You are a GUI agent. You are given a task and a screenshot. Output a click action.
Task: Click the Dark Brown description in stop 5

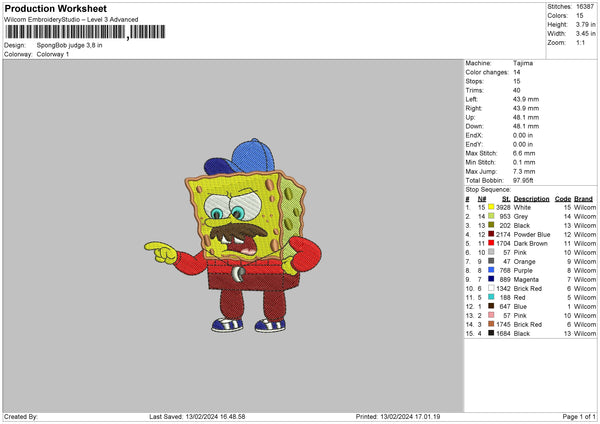(x=530, y=243)
